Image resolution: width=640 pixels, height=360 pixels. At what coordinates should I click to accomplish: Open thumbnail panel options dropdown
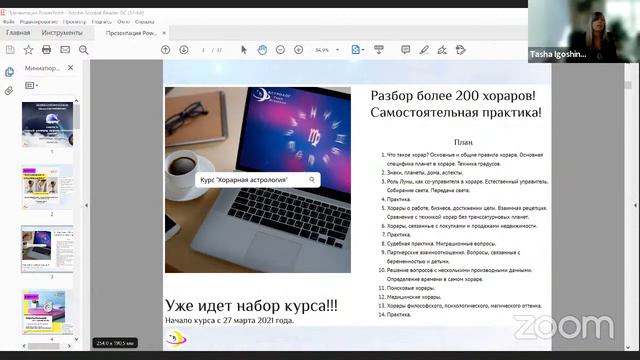31,85
